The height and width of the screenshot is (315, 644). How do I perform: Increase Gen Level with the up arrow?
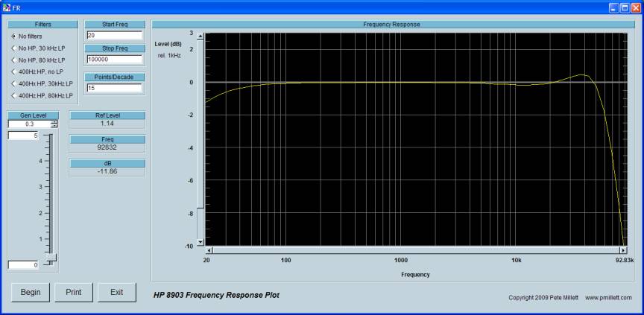(54, 122)
